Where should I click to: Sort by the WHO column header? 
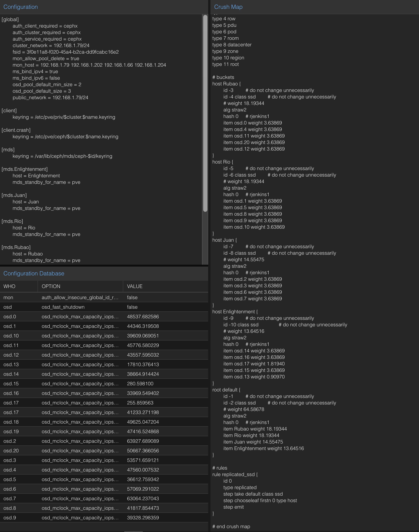(9, 286)
